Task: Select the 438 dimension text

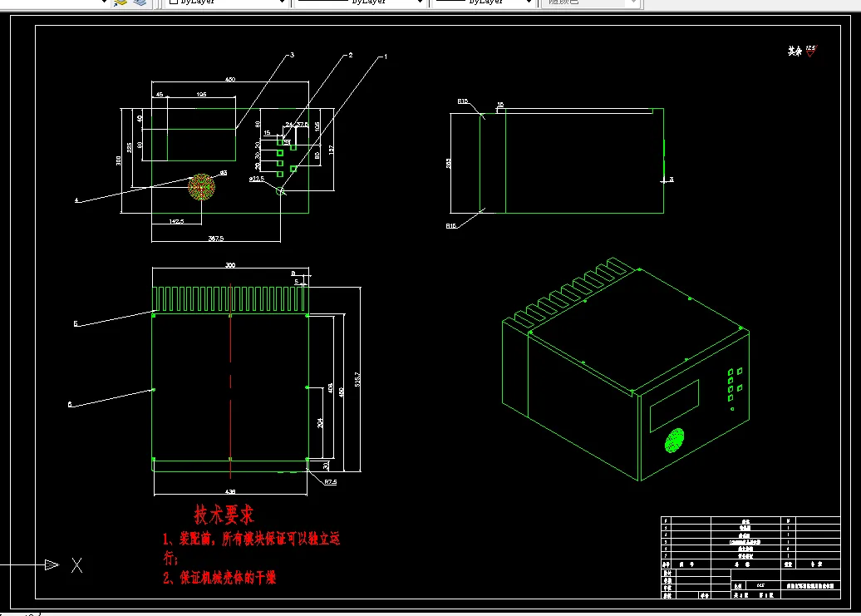Action: (x=230, y=491)
